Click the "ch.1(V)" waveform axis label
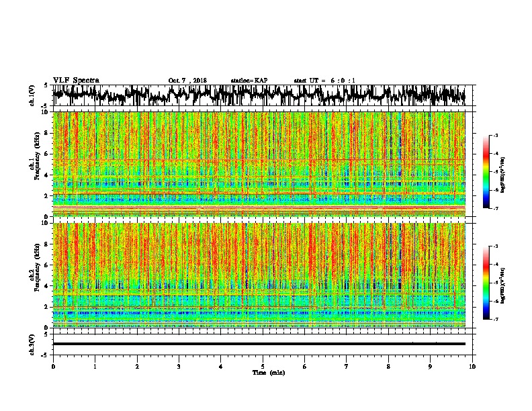Screen dimensions: 532x411 coord(32,95)
